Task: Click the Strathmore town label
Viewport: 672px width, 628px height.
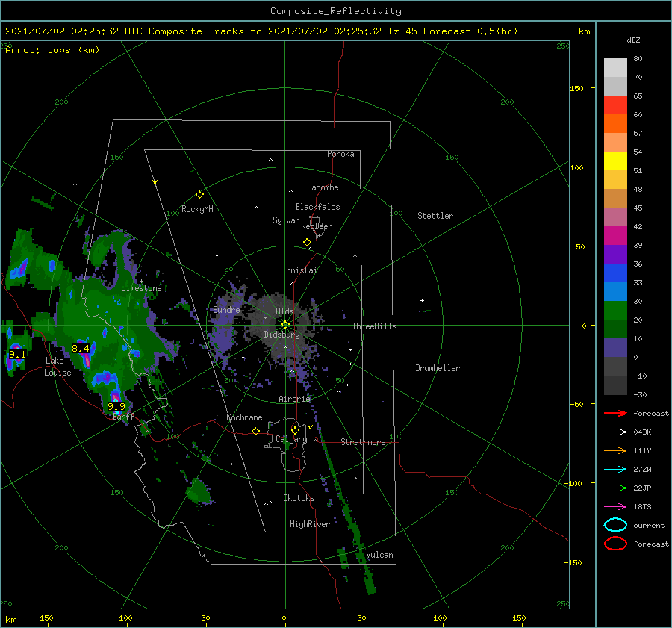Action: [364, 442]
